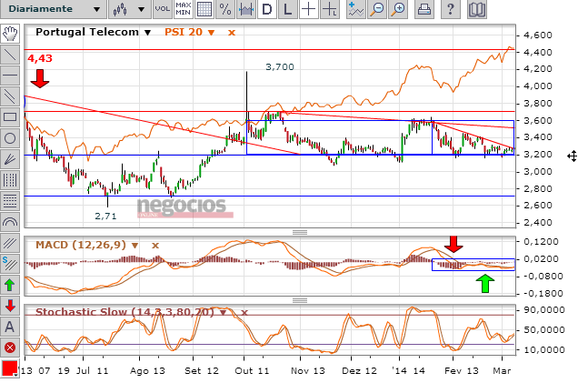The image size is (588, 383).
Task: Select the green up arrow marker tool
Action: [x=10, y=285]
